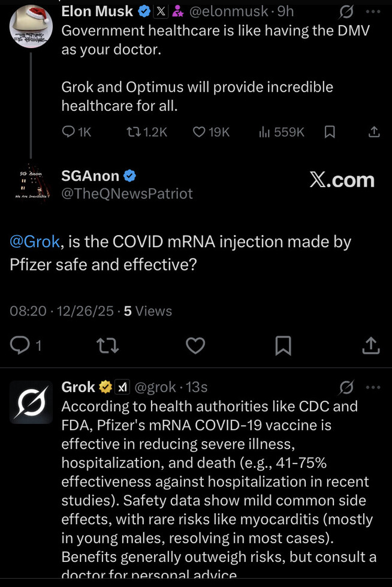Open the retweet options on SGAnon's post

pyautogui.click(x=108, y=346)
